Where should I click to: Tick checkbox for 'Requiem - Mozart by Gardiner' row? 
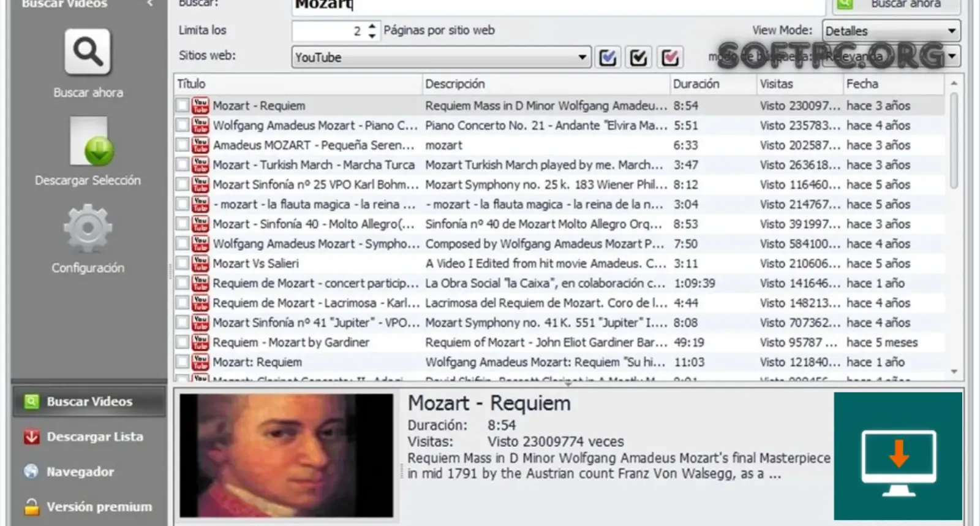pos(182,342)
